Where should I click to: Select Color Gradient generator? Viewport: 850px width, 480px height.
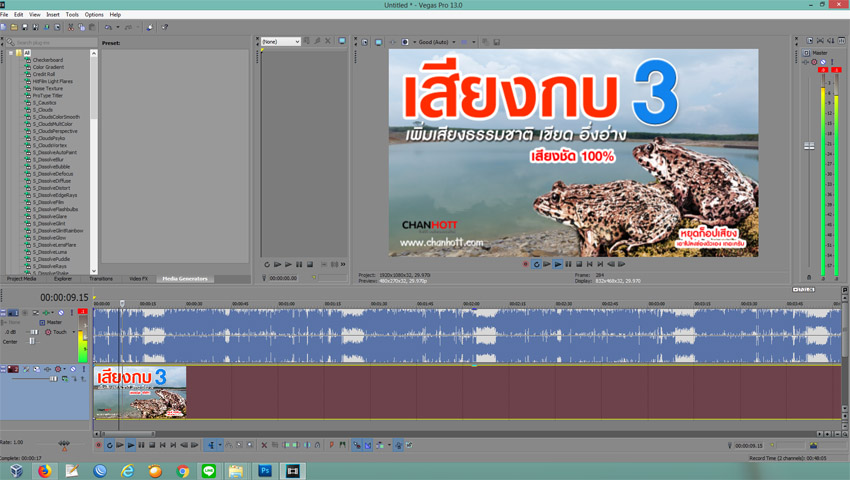tap(48, 67)
